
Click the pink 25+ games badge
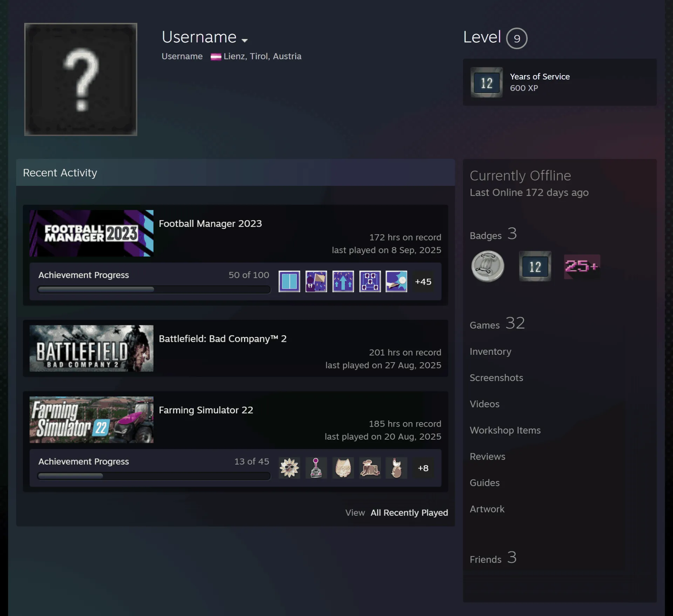pyautogui.click(x=582, y=266)
